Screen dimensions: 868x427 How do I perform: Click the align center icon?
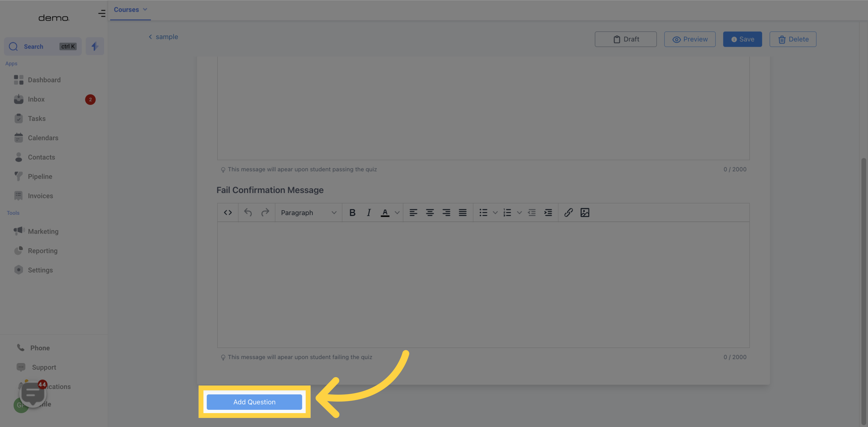coord(430,213)
